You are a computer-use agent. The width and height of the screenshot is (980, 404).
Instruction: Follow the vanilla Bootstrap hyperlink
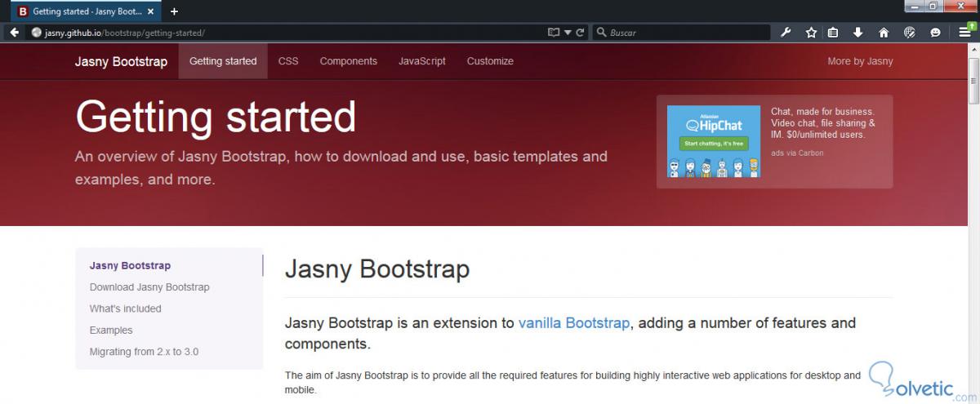(x=574, y=323)
